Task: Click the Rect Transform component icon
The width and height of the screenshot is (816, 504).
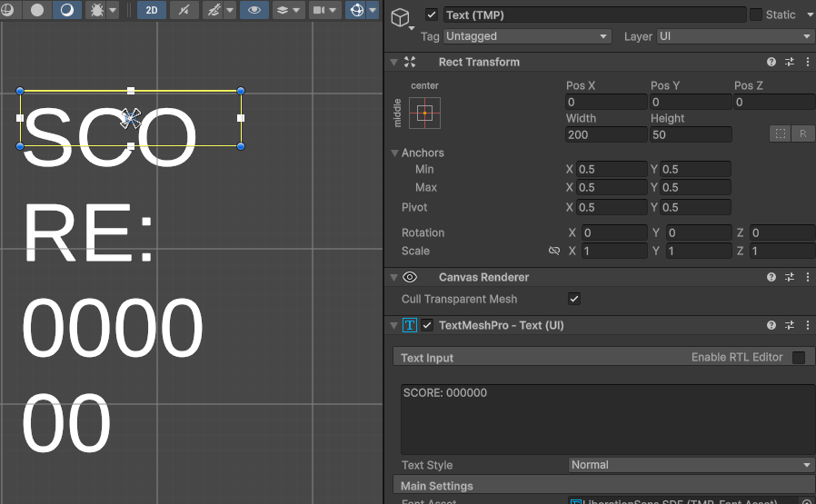Action: point(410,62)
